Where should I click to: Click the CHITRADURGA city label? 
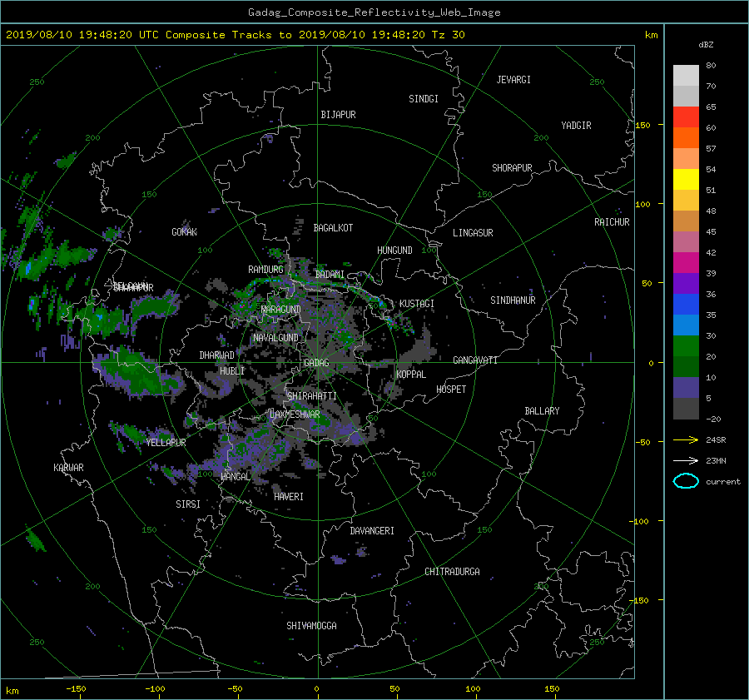pyautogui.click(x=452, y=572)
